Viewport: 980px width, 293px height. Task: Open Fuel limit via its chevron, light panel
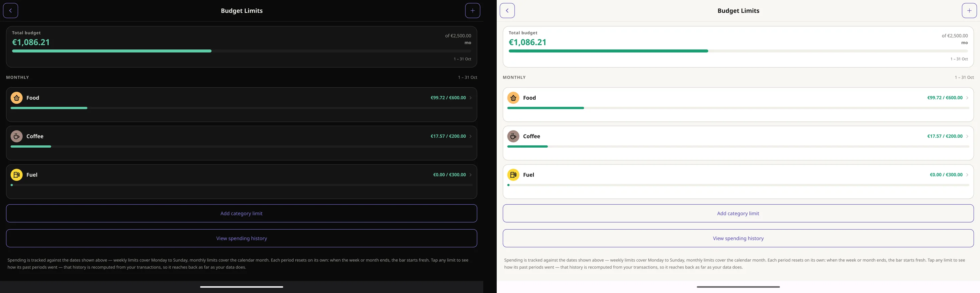[x=967, y=175]
